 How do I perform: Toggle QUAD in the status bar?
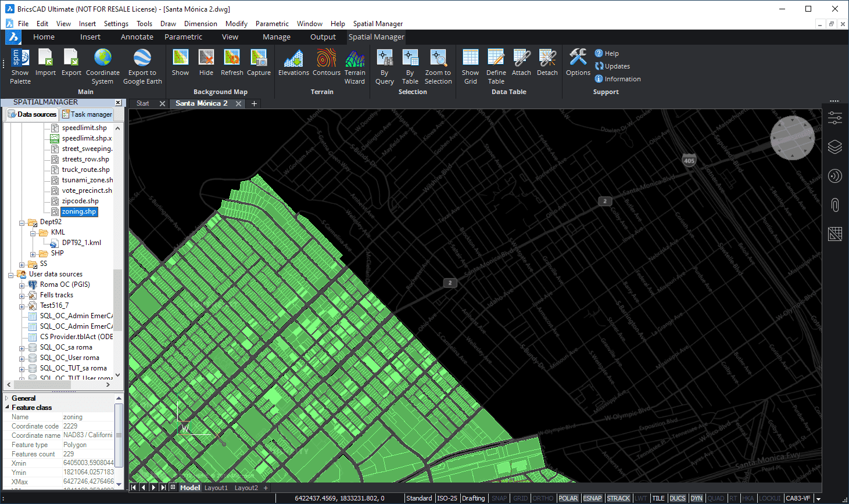coord(716,498)
